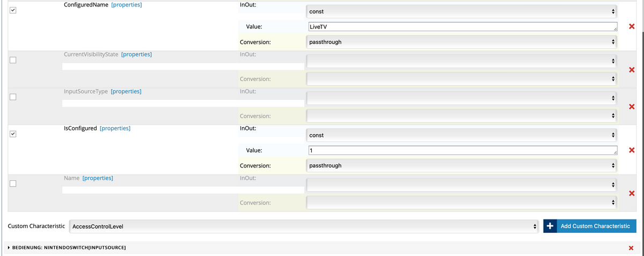This screenshot has width=644, height=256.
Task: Tick the Name characteristic checkbox
Action: (x=13, y=183)
